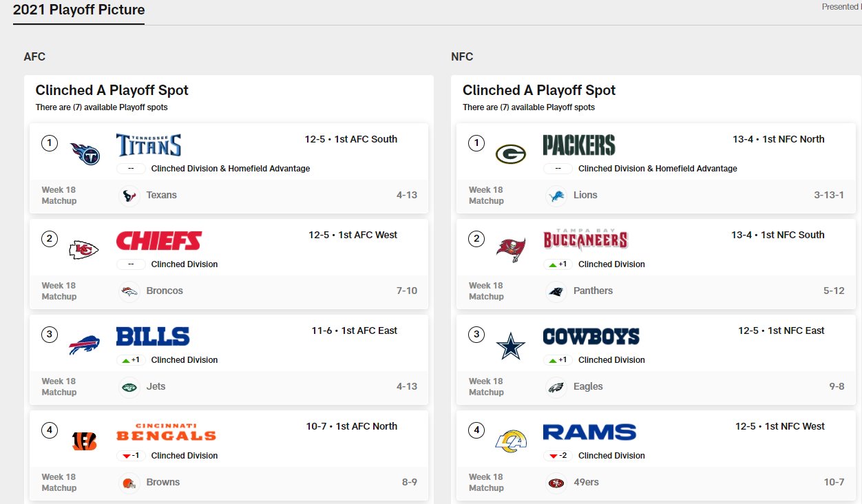
Task: Click the Los Angeles Rams horn logo
Action: coord(511,441)
